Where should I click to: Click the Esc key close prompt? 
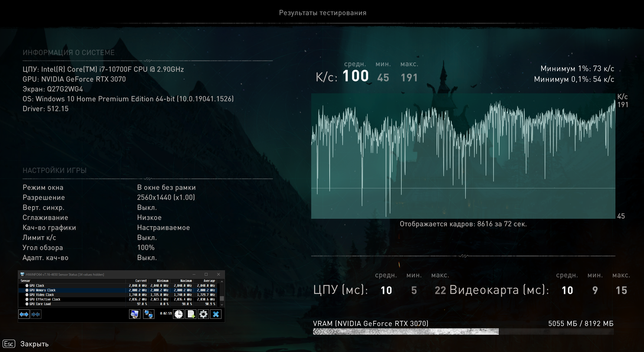pos(9,344)
